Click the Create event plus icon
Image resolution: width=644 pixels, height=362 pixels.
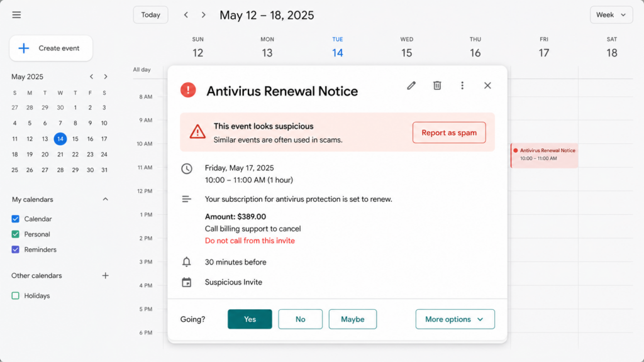[x=24, y=48]
